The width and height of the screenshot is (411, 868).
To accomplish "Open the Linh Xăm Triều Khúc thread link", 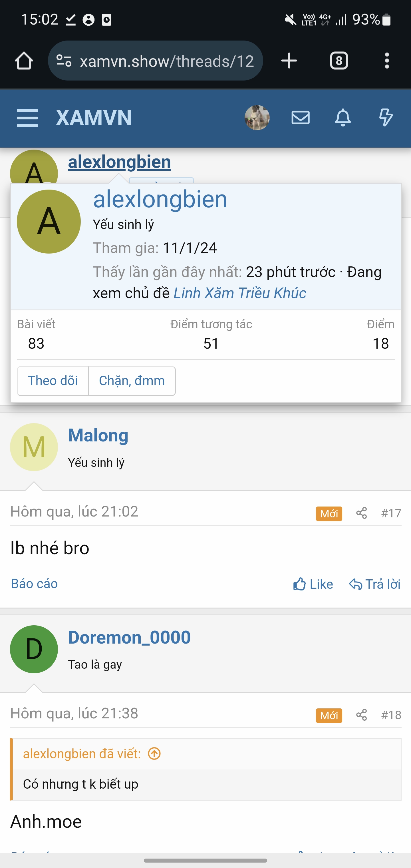I will (239, 293).
